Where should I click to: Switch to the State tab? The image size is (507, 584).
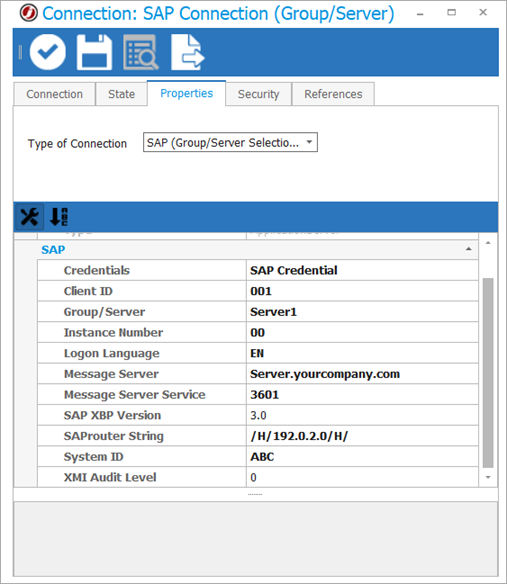[121, 94]
